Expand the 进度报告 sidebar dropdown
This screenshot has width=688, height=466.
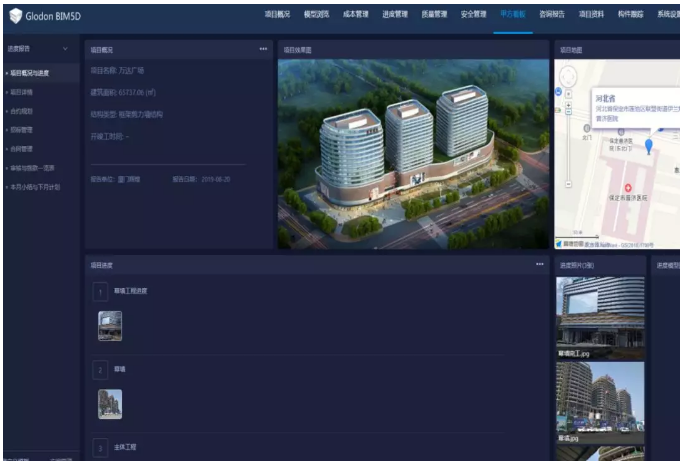pos(65,49)
